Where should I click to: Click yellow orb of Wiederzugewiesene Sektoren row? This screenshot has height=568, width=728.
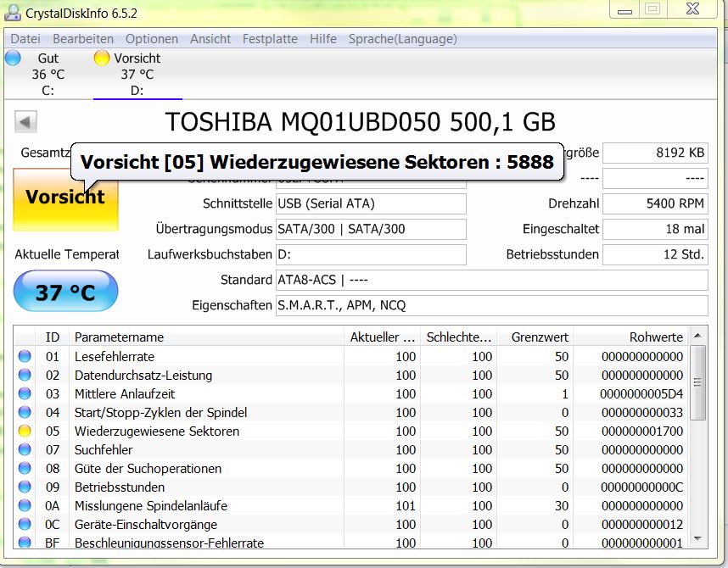[25, 432]
